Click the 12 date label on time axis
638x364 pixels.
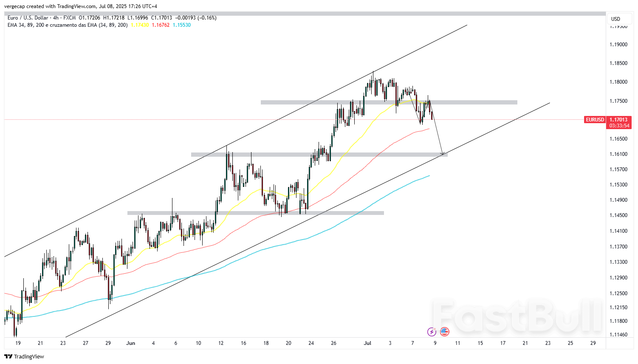pyautogui.click(x=221, y=343)
